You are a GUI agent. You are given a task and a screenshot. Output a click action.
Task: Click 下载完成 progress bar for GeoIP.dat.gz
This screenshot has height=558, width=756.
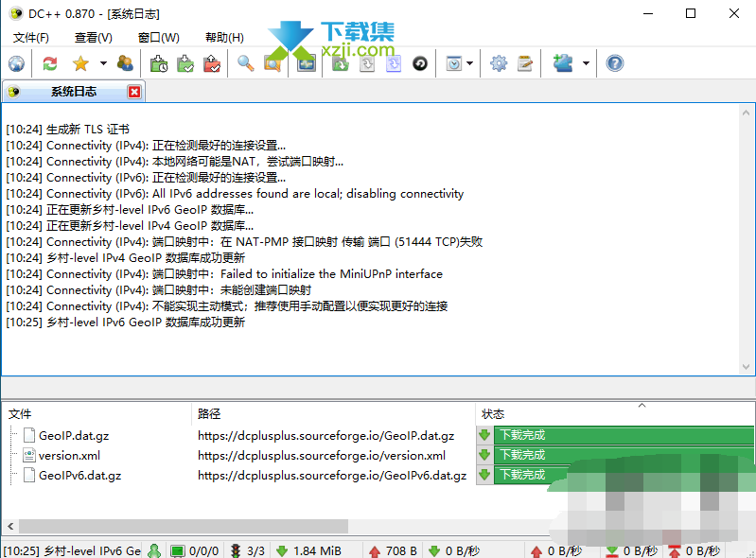(624, 435)
